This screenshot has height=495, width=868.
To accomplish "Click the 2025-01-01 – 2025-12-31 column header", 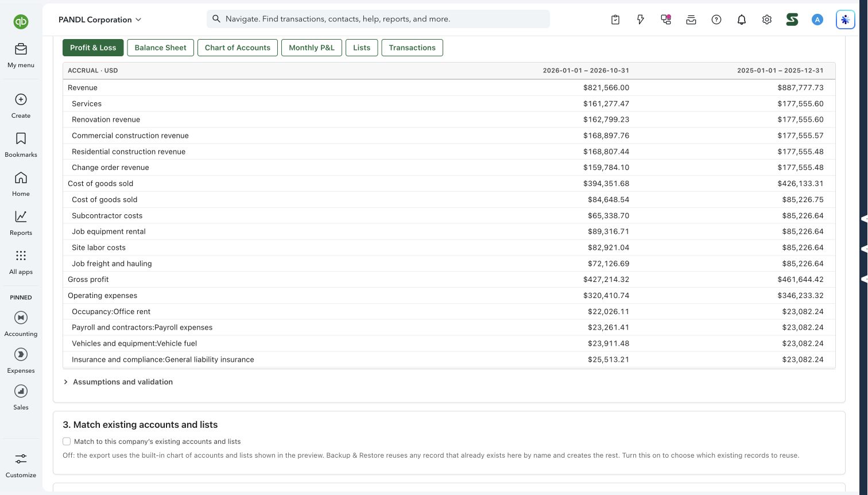I will coord(781,71).
